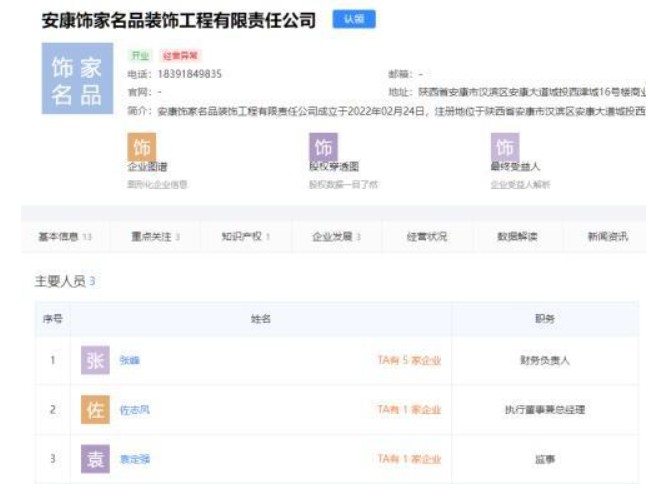Click the red 经营异常 tag
This screenshot has height=500, width=657.
[181, 56]
